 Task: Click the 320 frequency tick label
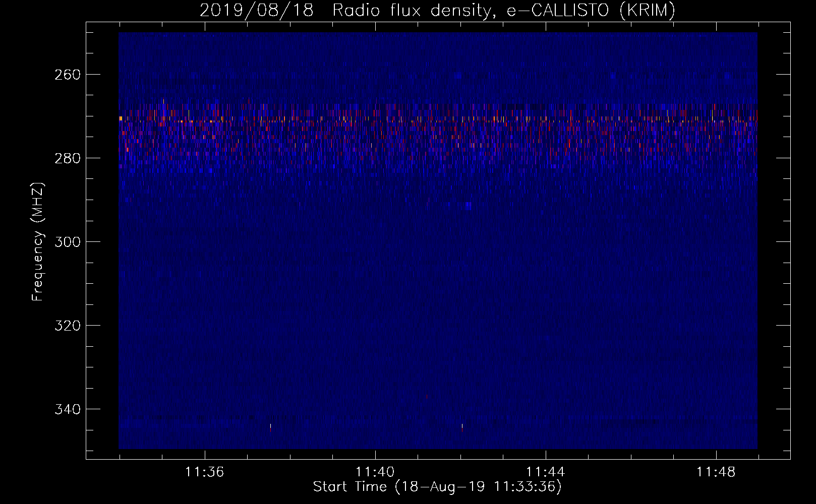[x=67, y=326]
